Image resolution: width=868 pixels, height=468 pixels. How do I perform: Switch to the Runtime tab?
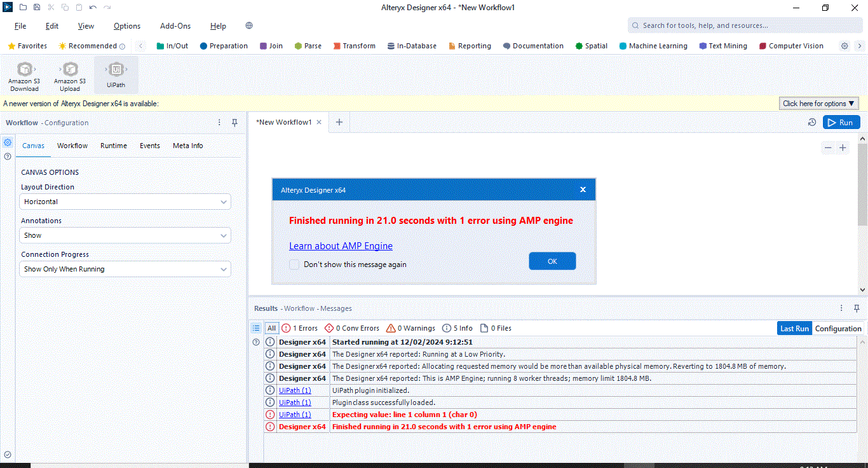113,146
